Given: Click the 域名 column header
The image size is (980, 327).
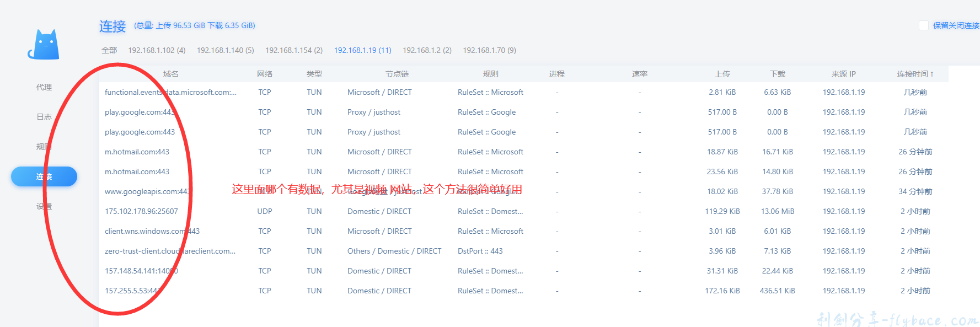Looking at the screenshot, I should pyautogui.click(x=170, y=74).
